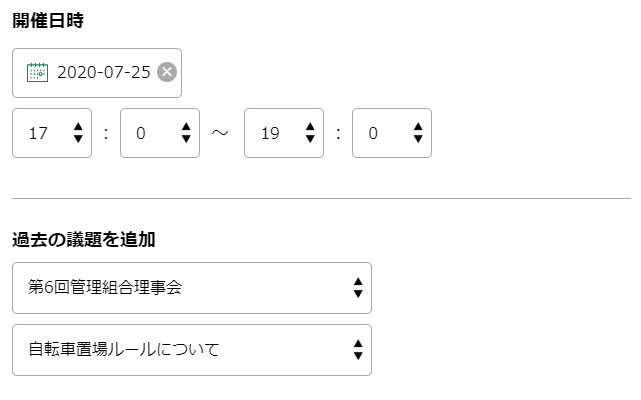Open the end minute selector after the tilde
The width and height of the screenshot is (641, 400).
click(x=385, y=133)
